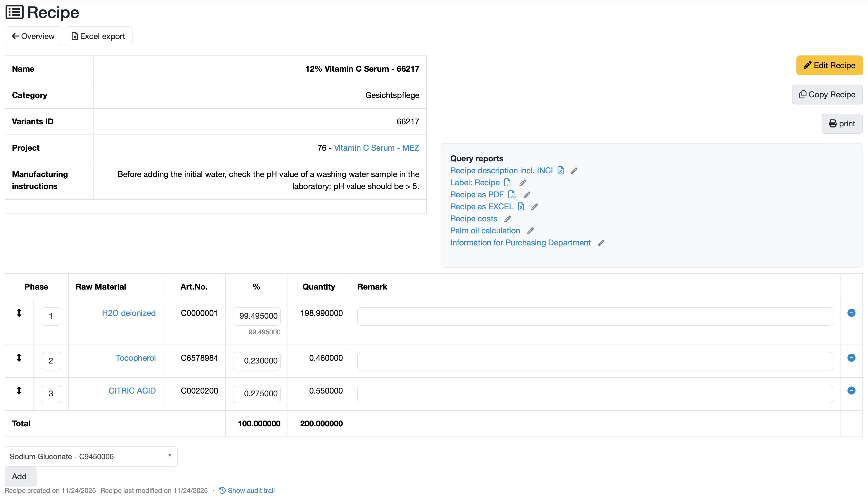This screenshot has width=868, height=501.
Task: Click the pencil icon beside Information for Purchasing Department
Action: coord(601,243)
